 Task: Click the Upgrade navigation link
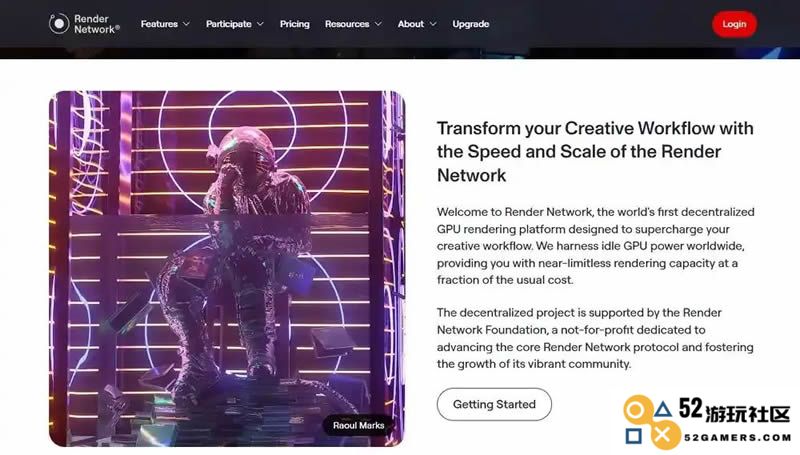click(470, 24)
